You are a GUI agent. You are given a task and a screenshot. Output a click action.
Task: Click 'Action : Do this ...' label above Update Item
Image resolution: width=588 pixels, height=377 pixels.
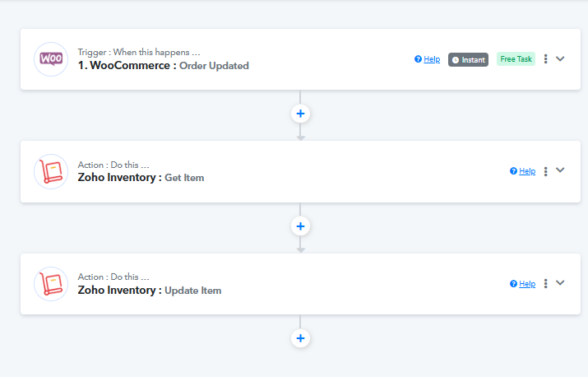coord(113,277)
